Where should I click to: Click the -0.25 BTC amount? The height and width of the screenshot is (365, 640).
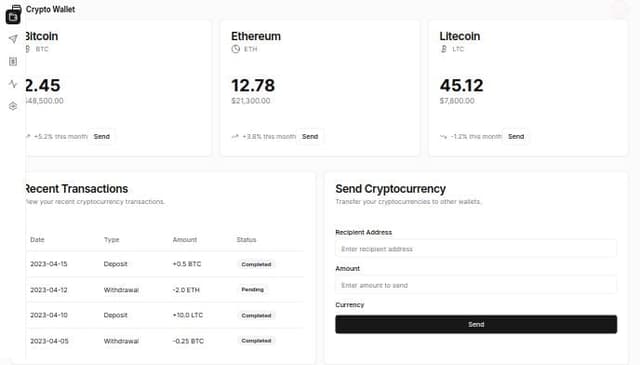[x=188, y=341]
